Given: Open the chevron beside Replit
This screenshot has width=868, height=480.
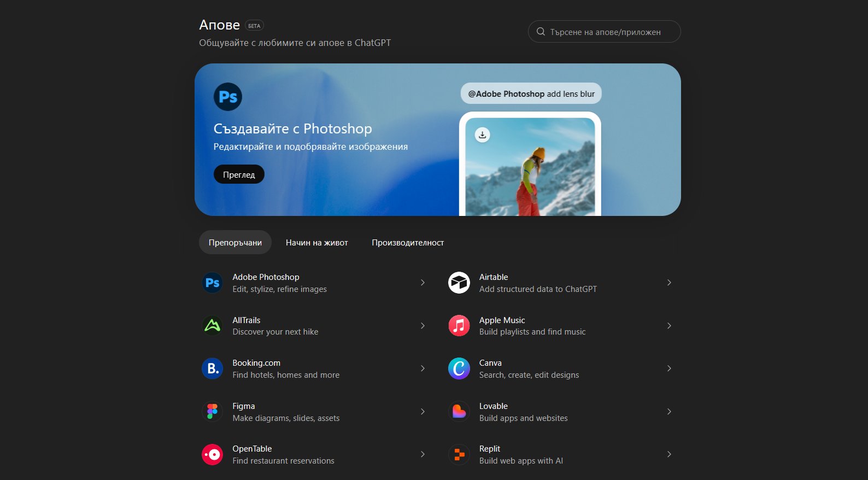Looking at the screenshot, I should (x=669, y=454).
